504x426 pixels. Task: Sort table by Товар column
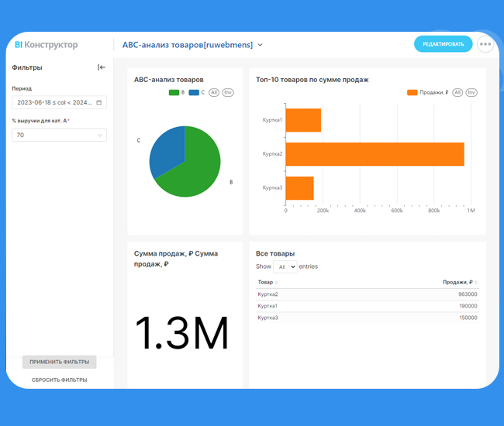(268, 283)
